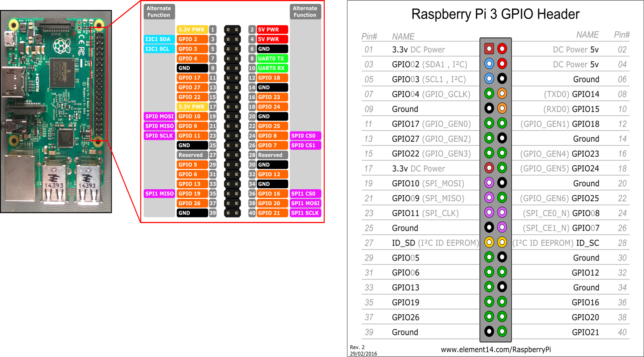
Task: Click the Raspberry Pi board photo
Action: [56, 112]
